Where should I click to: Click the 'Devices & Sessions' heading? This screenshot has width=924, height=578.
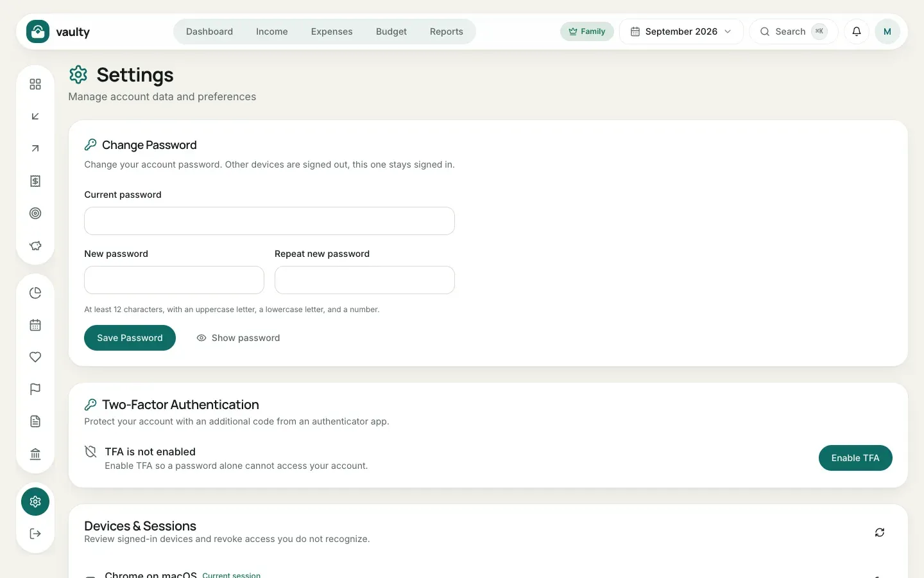(x=140, y=526)
